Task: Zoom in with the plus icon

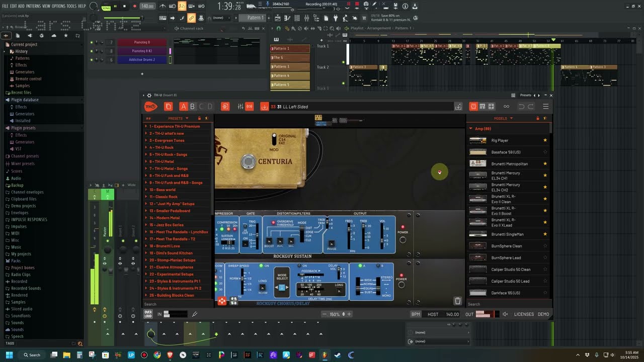Action: [x=349, y=314]
